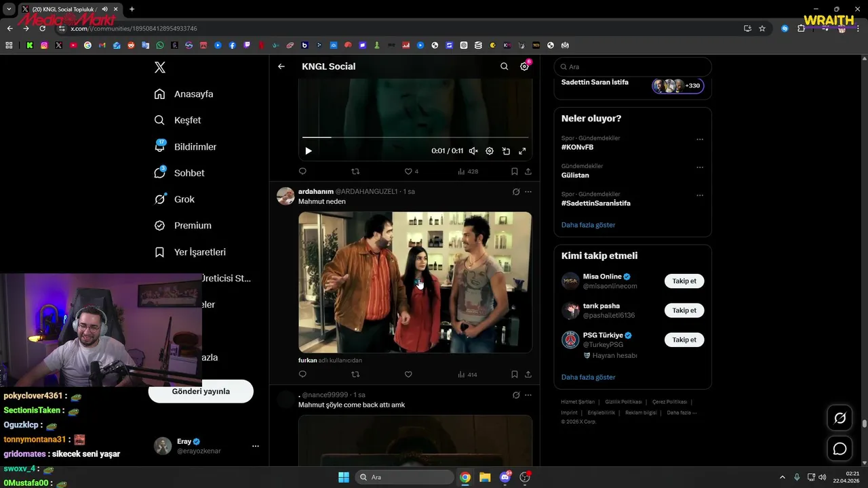The image size is (868, 488).
Task: Open Keşfet explore page
Action: 178,120
